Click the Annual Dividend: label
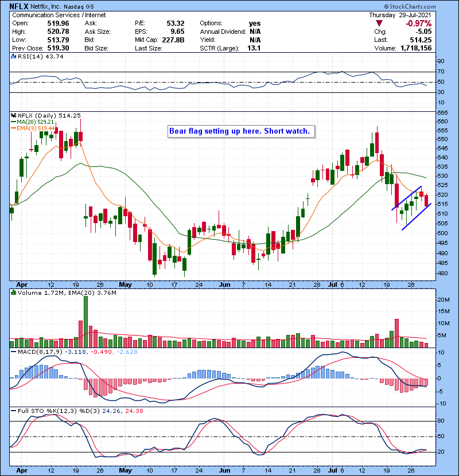This screenshot has height=476, width=459. click(223, 32)
